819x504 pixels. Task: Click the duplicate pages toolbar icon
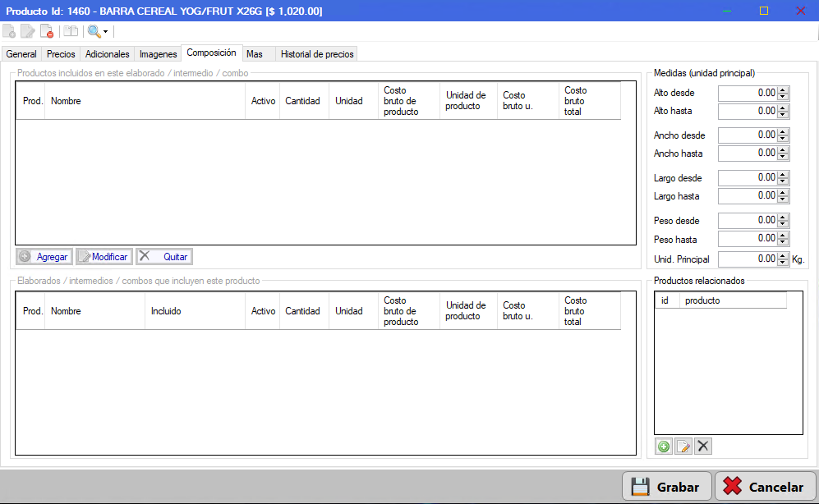tap(71, 31)
